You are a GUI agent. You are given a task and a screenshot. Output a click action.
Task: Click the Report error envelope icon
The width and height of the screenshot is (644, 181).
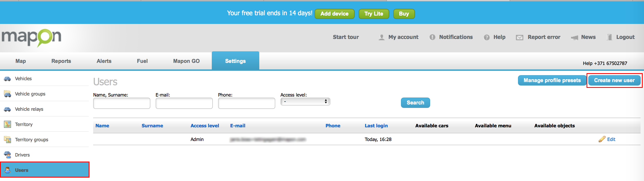519,37
